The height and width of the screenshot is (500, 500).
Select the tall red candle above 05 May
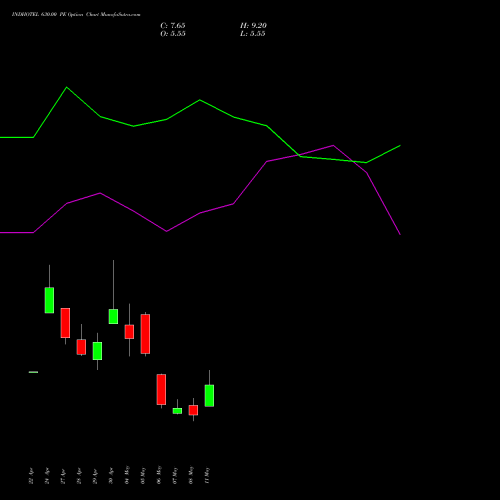[145, 334]
